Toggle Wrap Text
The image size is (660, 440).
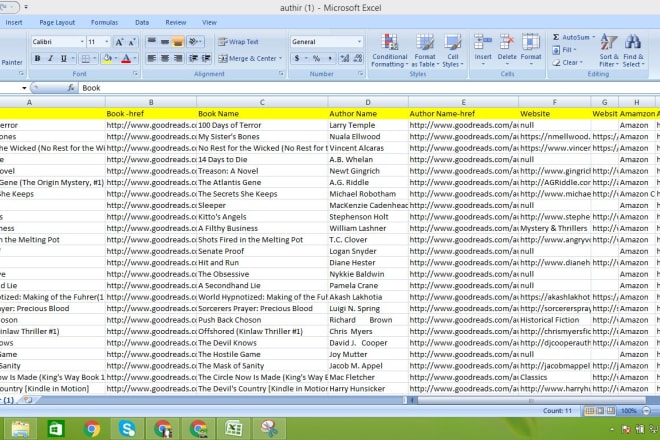coord(238,42)
